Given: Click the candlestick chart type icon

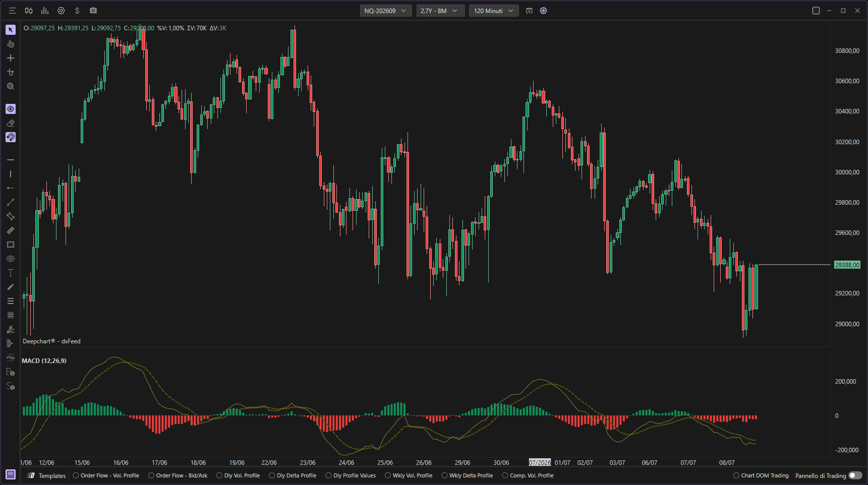Looking at the screenshot, I should 29,11.
